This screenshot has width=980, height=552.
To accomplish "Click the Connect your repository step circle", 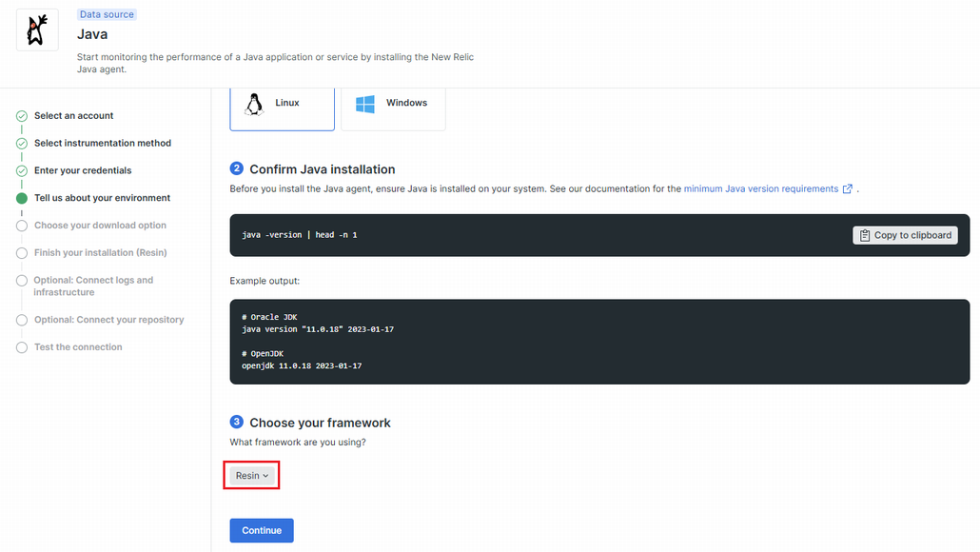I will (22, 320).
